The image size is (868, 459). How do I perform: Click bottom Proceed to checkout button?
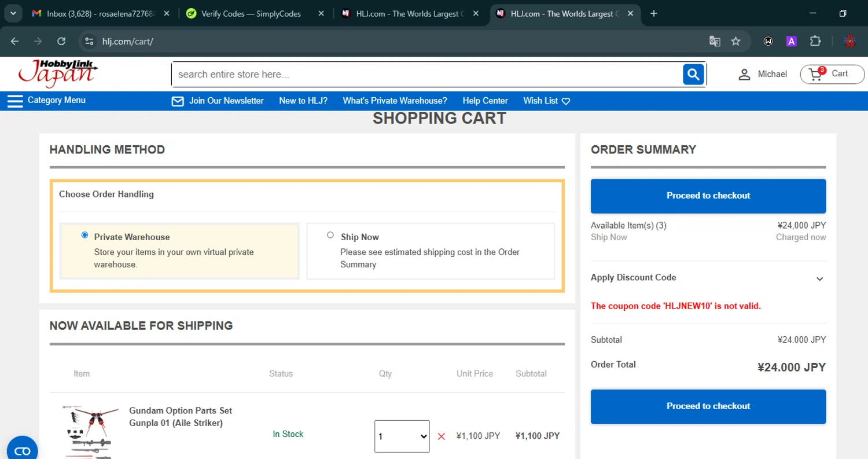tap(708, 406)
